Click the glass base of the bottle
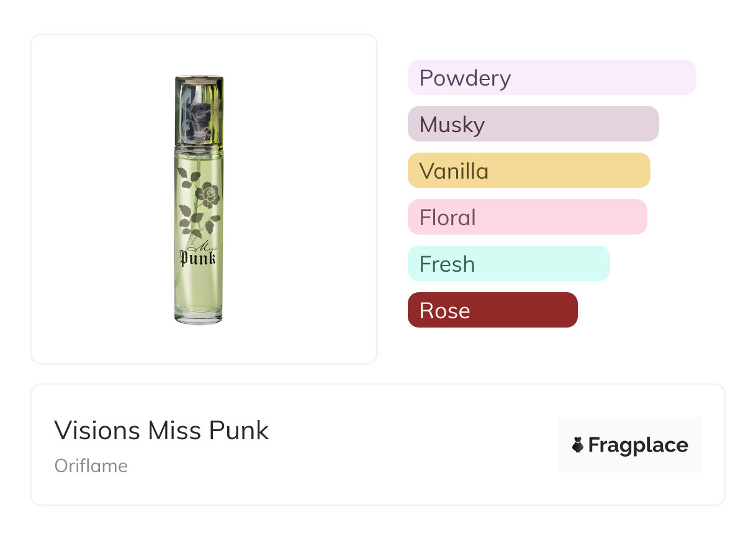This screenshot has height=536, width=756. [199, 316]
